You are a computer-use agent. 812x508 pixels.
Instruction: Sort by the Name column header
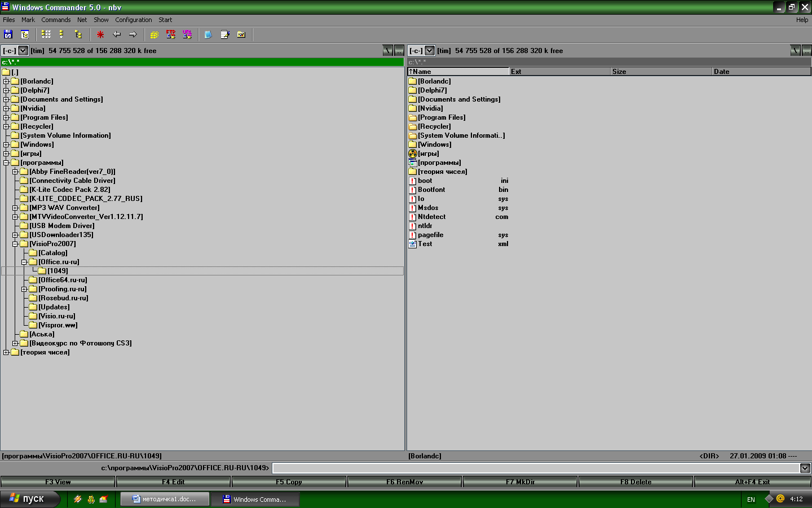[458, 72]
